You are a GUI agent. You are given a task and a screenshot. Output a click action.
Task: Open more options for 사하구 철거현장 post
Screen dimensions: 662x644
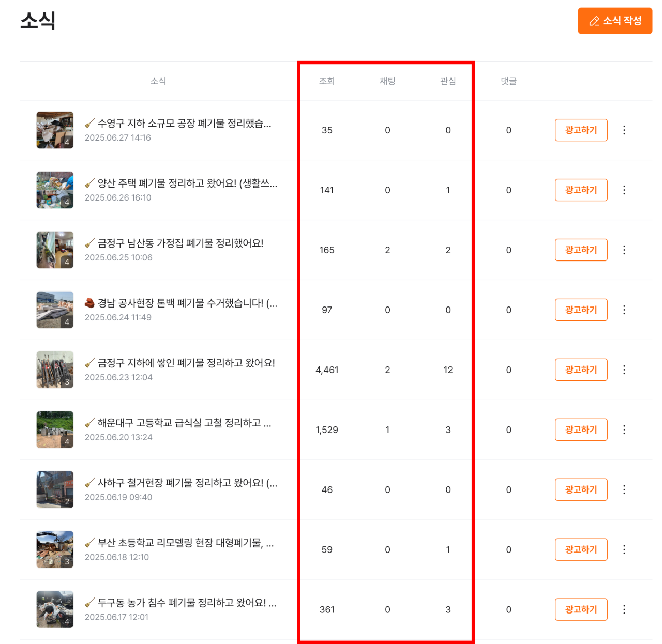click(x=624, y=490)
